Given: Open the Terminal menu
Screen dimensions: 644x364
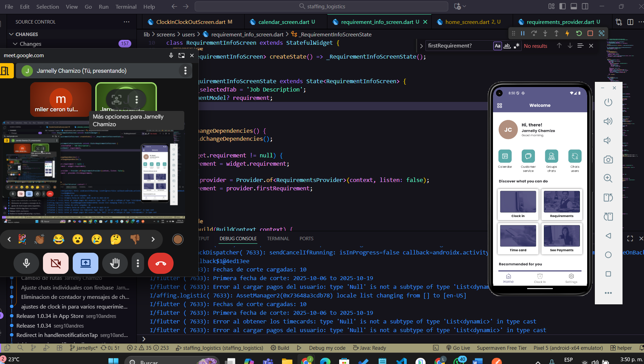Looking at the screenshot, I should [126, 7].
